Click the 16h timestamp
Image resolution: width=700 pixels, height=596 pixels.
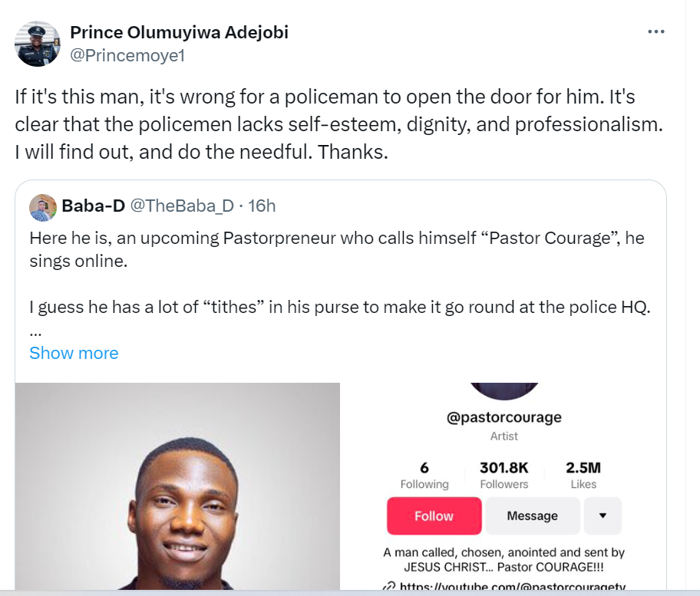click(x=261, y=206)
